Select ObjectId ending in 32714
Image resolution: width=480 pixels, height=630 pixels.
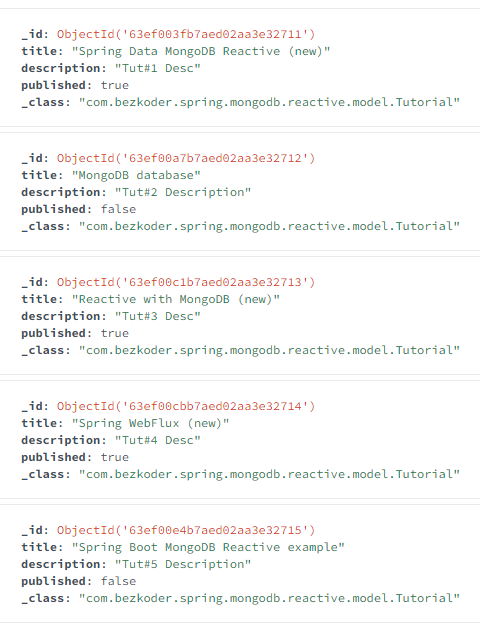(x=186, y=406)
